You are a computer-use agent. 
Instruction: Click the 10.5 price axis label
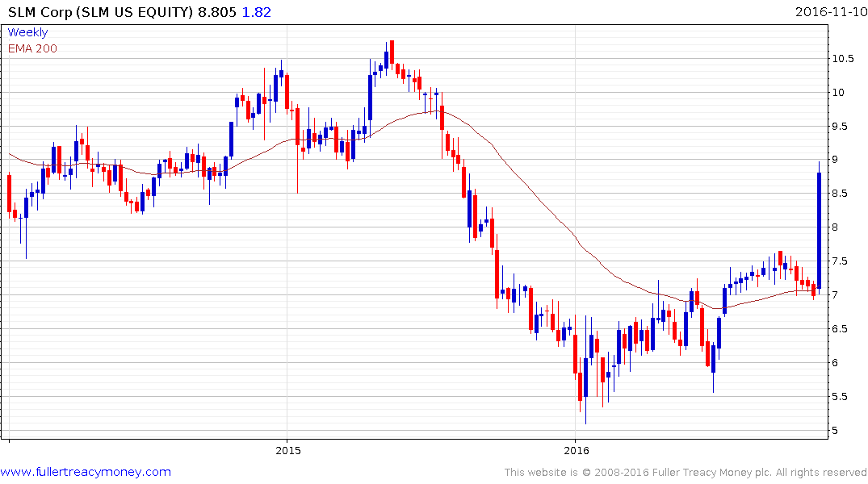coord(842,59)
